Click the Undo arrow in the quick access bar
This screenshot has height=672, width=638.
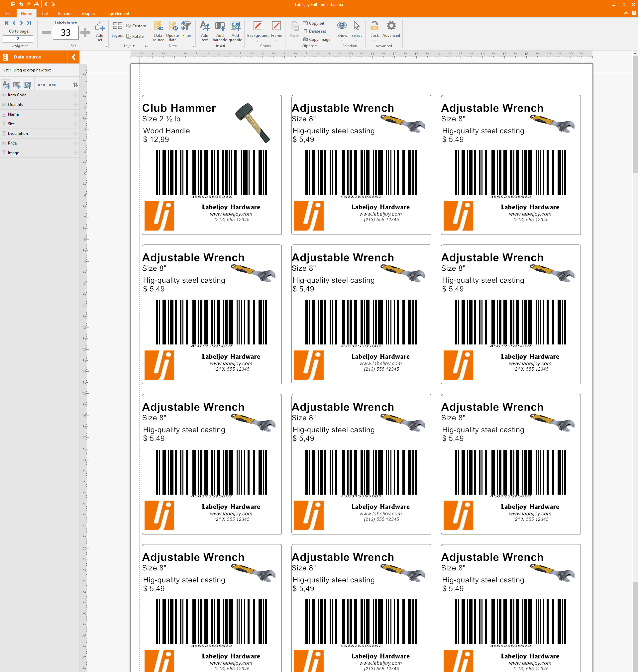click(x=21, y=4)
